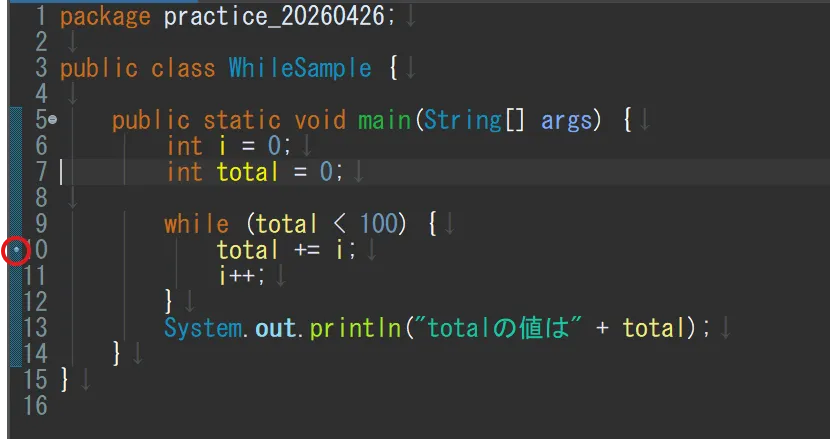Click the 'System' class reference

203,328
